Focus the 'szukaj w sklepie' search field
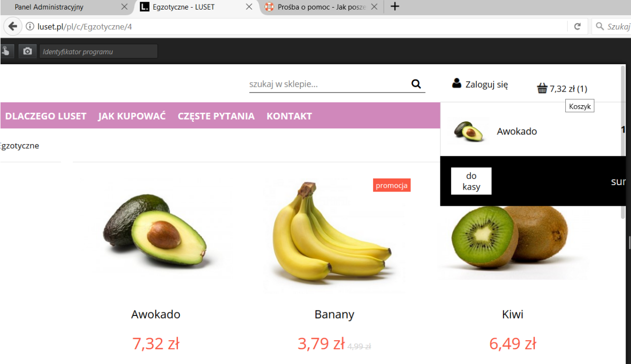631x364 pixels. coord(329,84)
